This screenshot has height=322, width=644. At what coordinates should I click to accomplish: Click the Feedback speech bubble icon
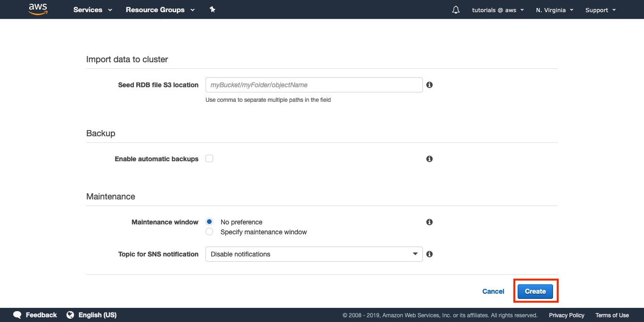[x=17, y=315]
